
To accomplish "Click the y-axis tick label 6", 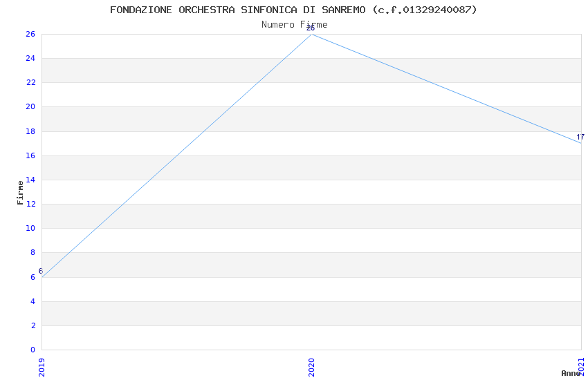I will click(x=33, y=277).
